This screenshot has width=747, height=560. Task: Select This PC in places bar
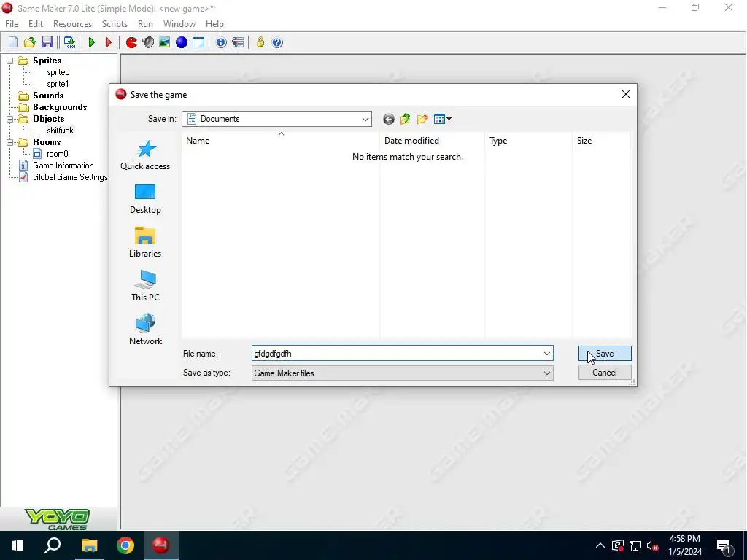145,286
